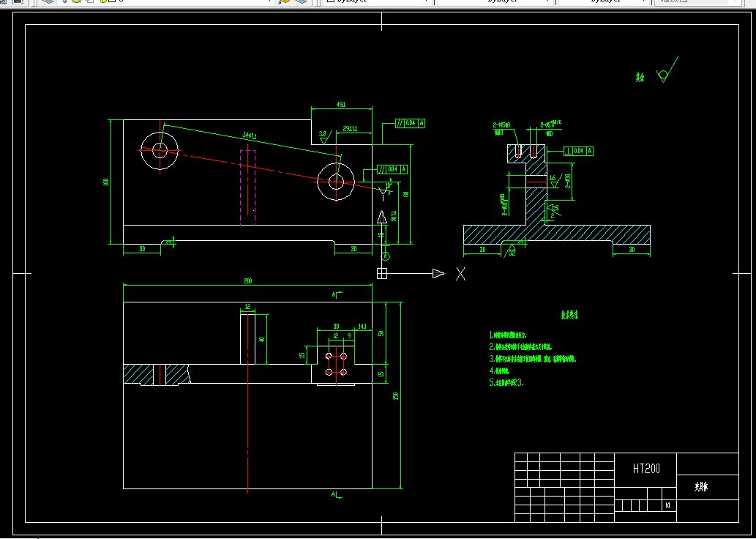Select technical requirement line 5 ending R3
This screenshot has height=539, width=756.
pos(506,382)
